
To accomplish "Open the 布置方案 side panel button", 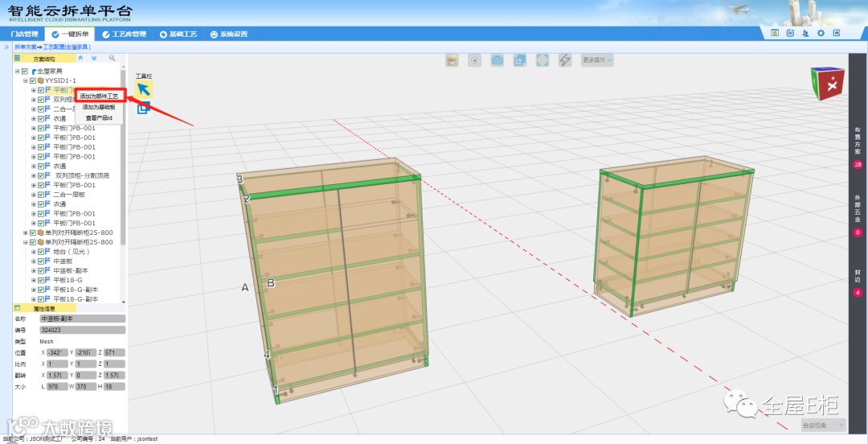I will (858, 140).
